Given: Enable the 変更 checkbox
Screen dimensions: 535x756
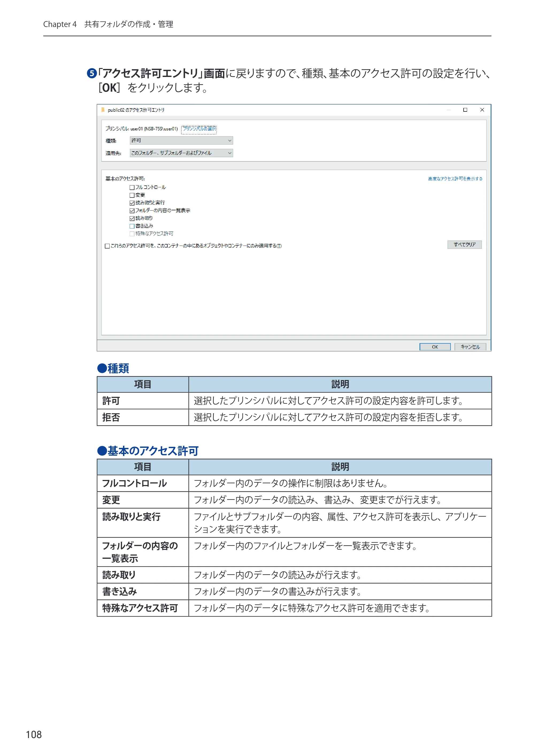Looking at the screenshot, I should pos(132,195).
